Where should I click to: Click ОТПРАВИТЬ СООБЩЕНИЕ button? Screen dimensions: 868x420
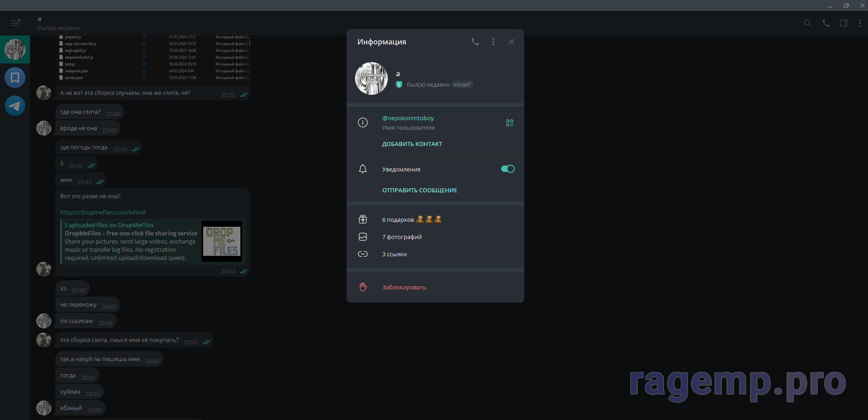419,190
